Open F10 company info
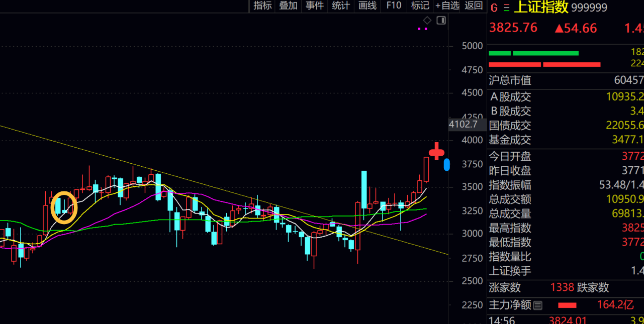The height and width of the screenshot is (324, 644). pyautogui.click(x=394, y=6)
